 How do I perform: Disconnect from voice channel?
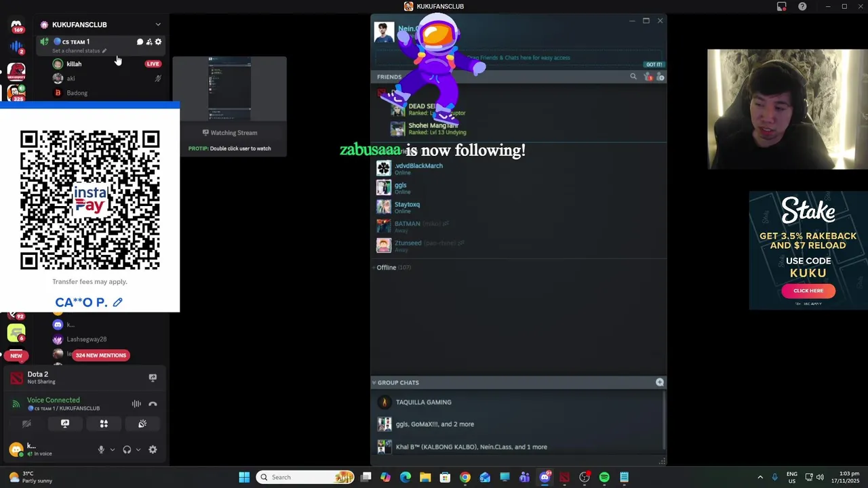[x=153, y=404]
